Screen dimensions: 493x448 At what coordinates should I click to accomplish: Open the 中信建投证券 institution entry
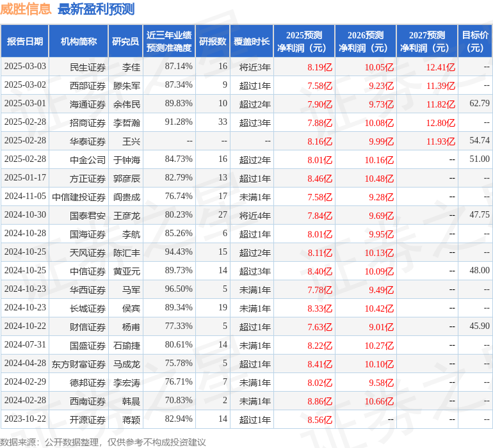[79, 196]
